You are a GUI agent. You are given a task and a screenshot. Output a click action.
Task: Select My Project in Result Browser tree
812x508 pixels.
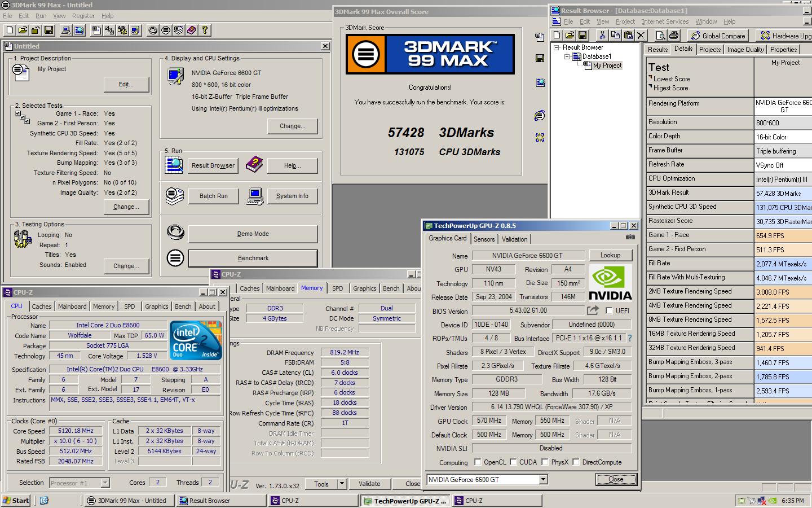[607, 65]
